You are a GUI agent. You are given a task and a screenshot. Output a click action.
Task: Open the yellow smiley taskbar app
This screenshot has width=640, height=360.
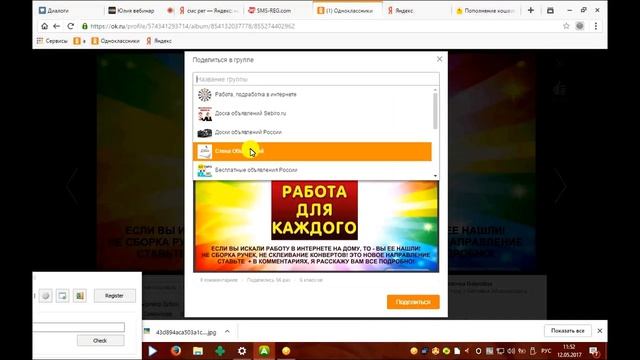[286, 351]
